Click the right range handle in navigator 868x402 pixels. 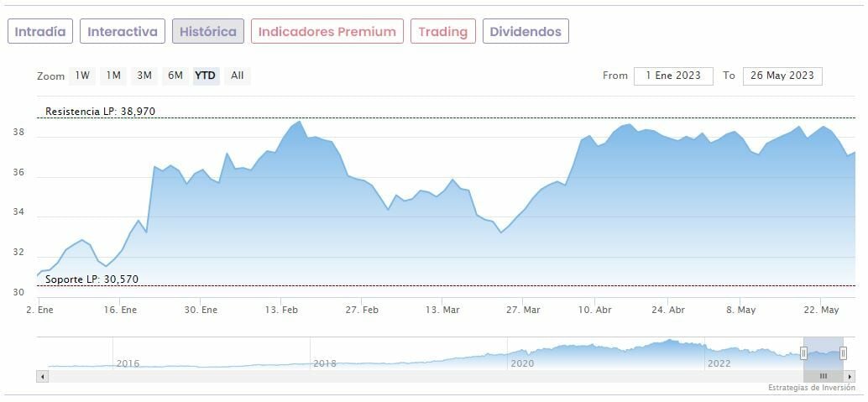pos(843,353)
